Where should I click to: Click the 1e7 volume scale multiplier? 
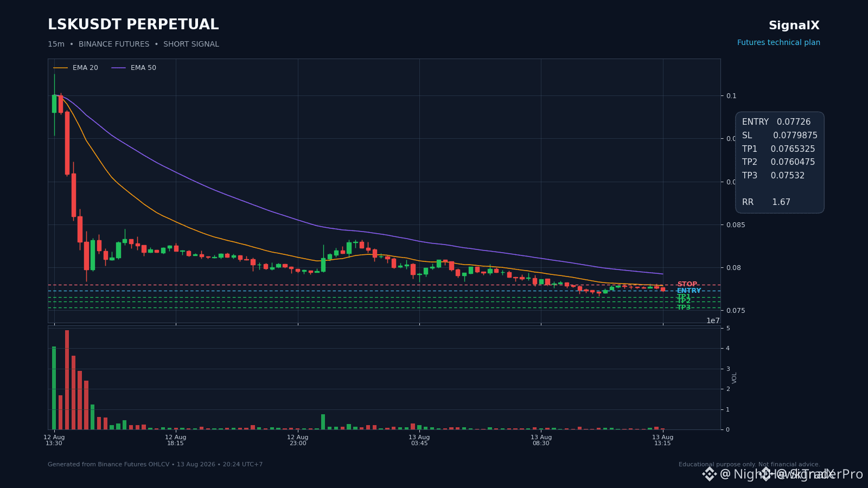[713, 320]
